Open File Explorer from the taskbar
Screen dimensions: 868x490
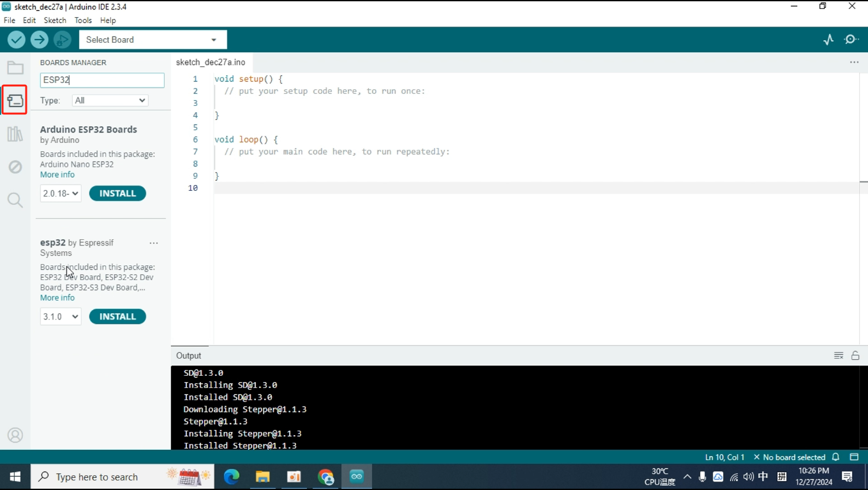click(x=262, y=477)
